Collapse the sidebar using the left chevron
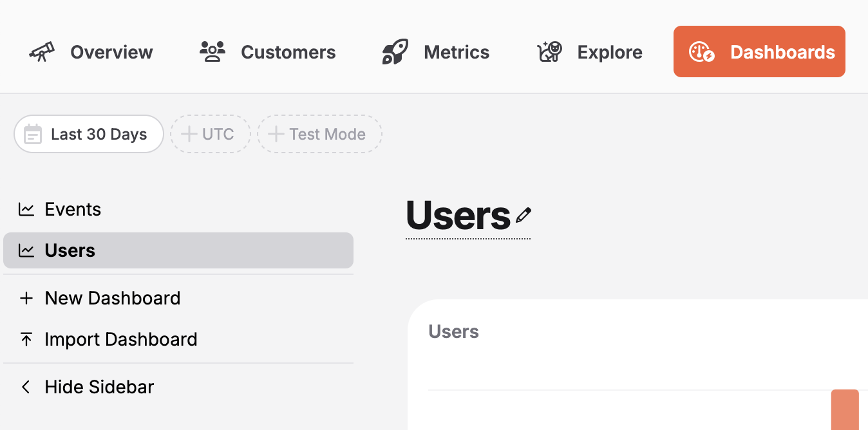Viewport: 868px width, 430px height. [26, 387]
